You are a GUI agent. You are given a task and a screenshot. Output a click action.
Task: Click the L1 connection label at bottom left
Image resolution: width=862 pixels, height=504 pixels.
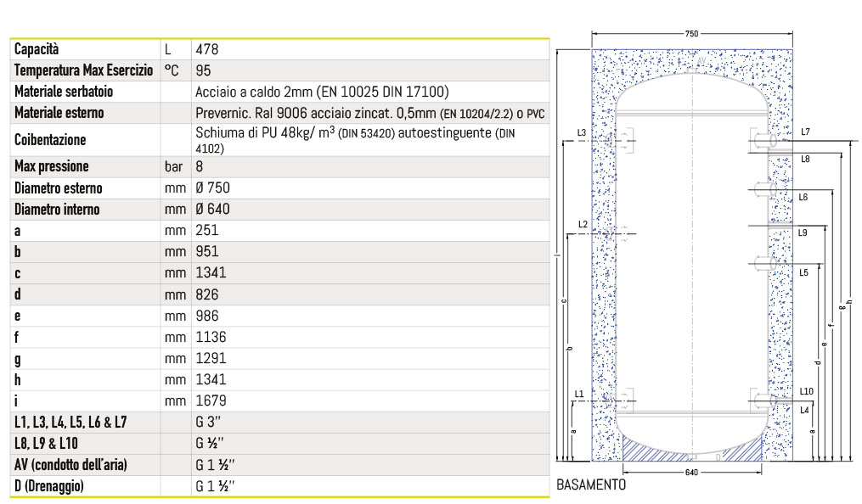pyautogui.click(x=578, y=395)
